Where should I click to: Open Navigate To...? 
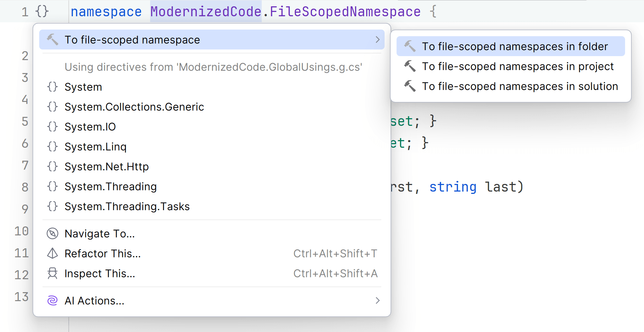[x=100, y=233]
